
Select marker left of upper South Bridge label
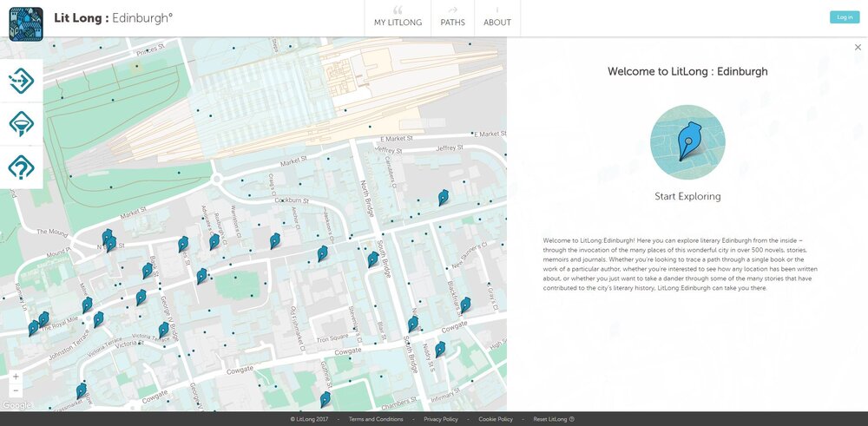click(x=373, y=259)
